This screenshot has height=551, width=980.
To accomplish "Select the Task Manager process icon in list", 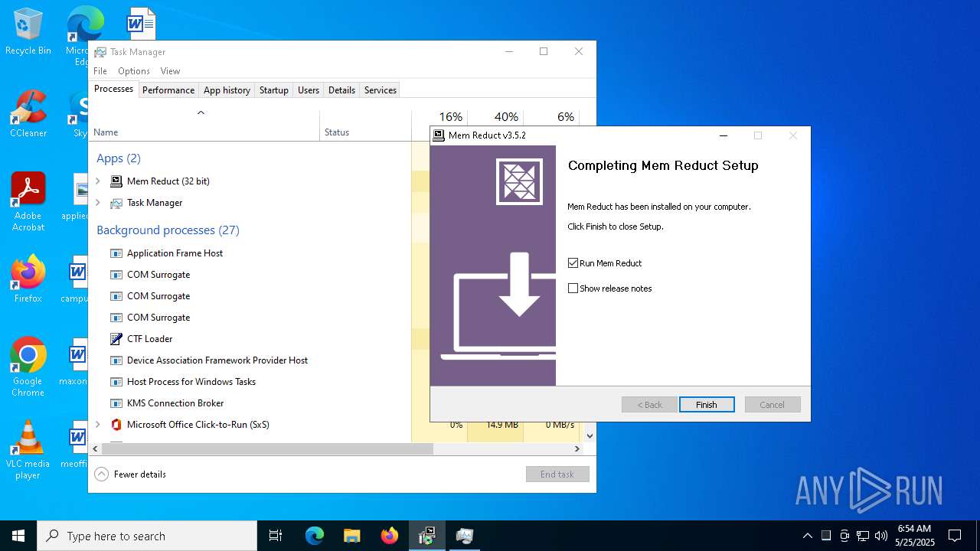I will [x=116, y=203].
